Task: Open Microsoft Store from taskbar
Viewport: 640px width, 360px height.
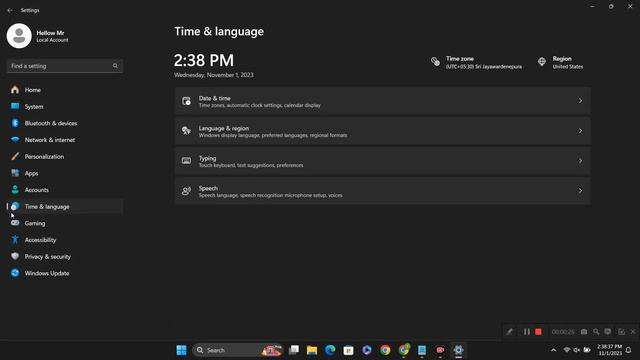Action: tap(349, 350)
